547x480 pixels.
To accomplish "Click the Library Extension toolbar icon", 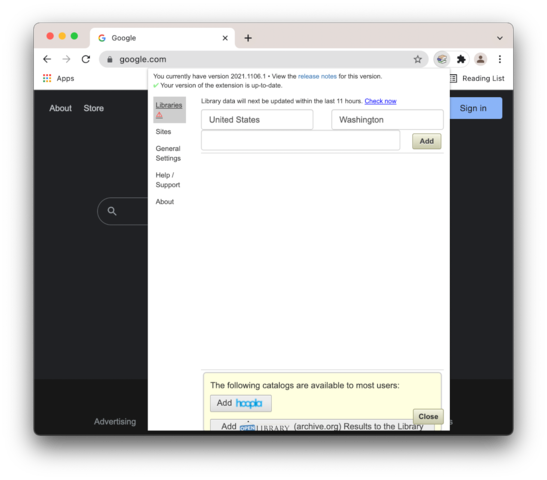I will [x=442, y=59].
